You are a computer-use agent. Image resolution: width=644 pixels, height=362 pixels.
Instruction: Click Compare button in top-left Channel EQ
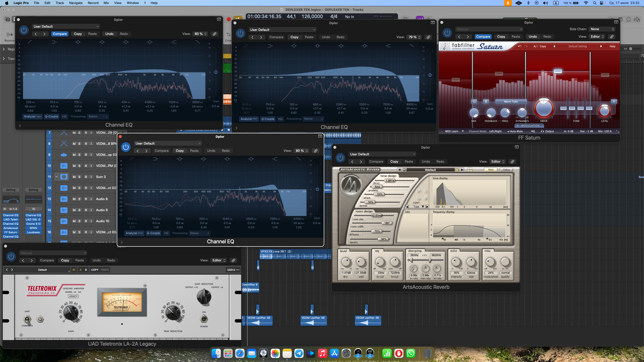(60, 34)
